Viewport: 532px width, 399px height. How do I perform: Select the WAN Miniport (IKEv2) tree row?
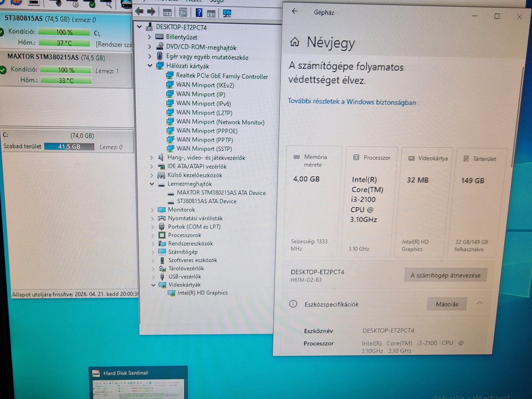(205, 85)
